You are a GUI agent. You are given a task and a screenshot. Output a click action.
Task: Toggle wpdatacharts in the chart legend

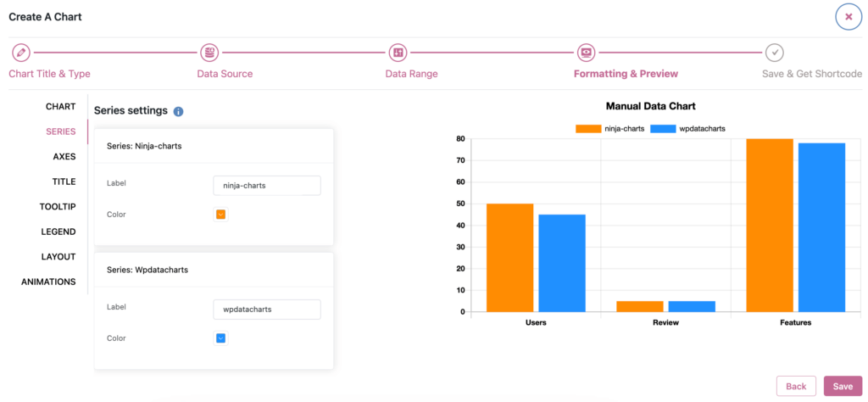pyautogui.click(x=687, y=128)
